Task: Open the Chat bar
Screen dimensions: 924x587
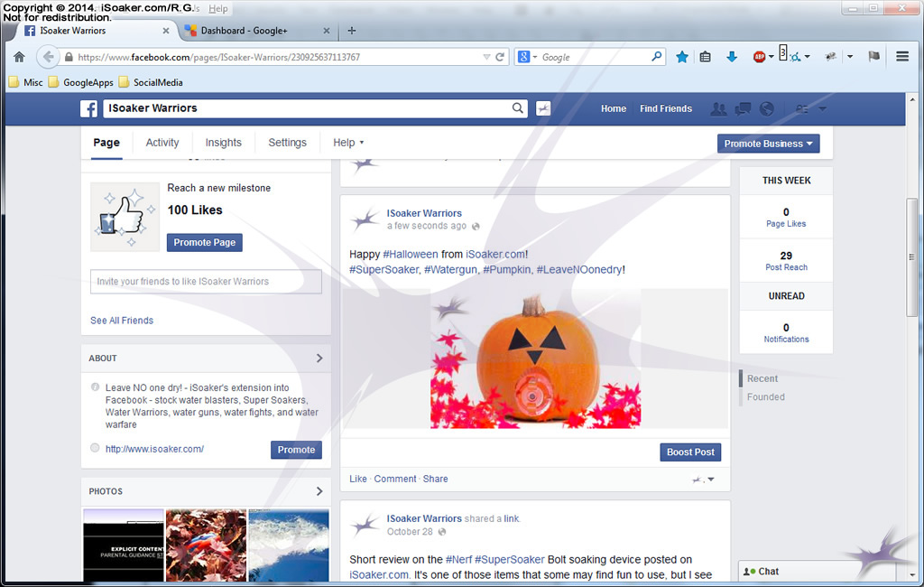Action: (x=818, y=571)
